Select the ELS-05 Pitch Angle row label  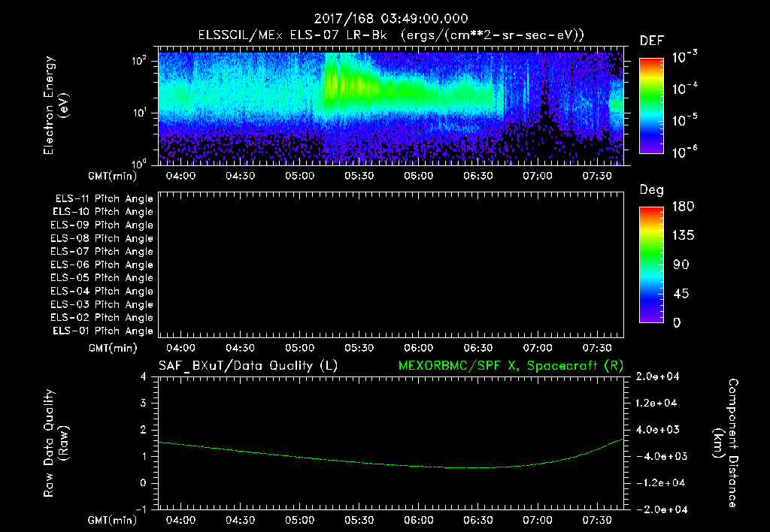pos(102,278)
